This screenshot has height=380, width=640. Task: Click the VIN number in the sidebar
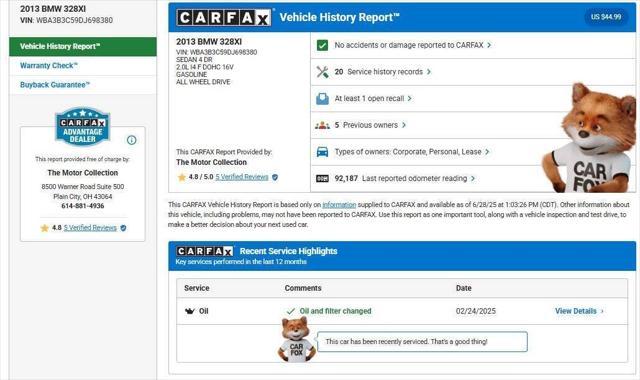pyautogui.click(x=75, y=20)
